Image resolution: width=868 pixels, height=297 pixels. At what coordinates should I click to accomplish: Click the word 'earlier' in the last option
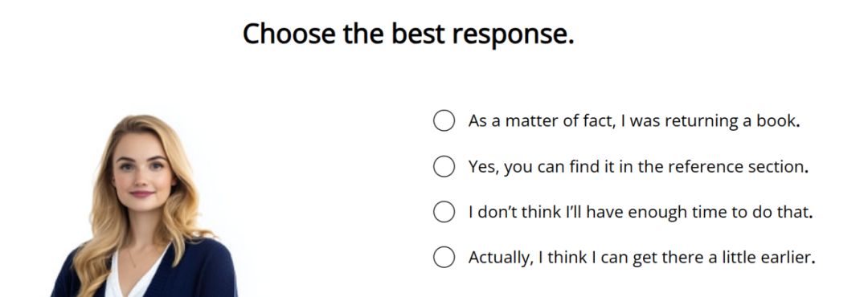(784, 258)
